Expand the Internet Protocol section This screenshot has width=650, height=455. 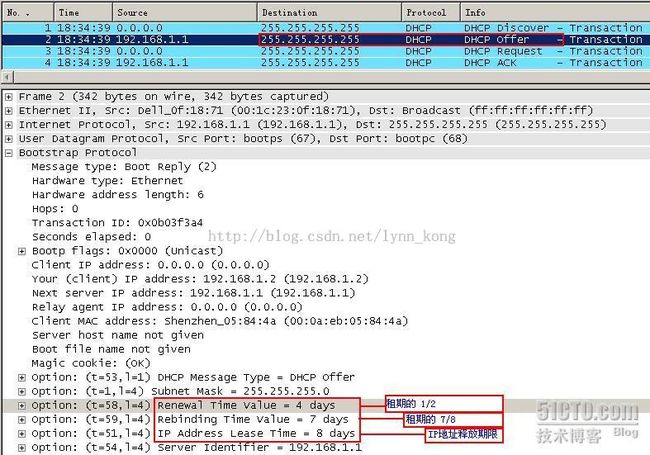tap(9, 125)
